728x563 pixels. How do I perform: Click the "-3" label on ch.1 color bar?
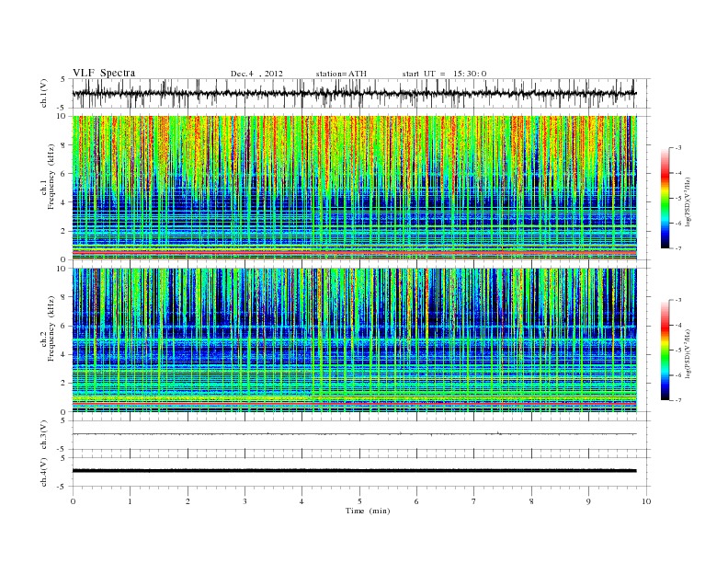point(678,148)
